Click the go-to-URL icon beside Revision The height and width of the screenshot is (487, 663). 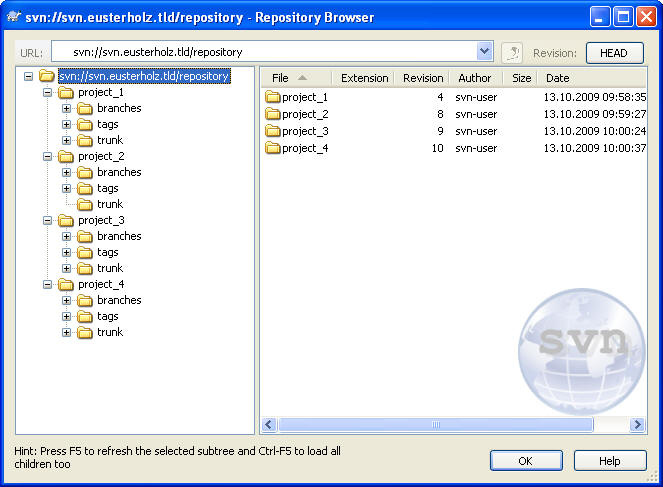(x=512, y=52)
